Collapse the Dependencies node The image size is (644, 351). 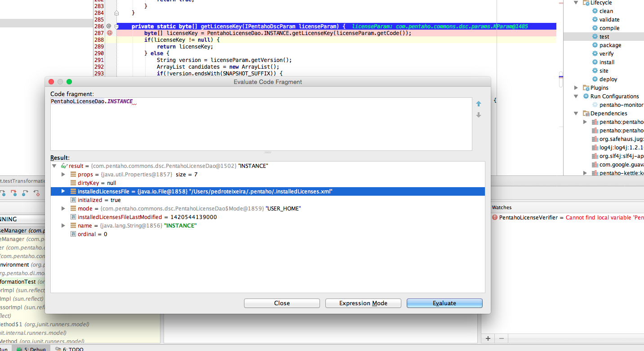click(x=576, y=114)
